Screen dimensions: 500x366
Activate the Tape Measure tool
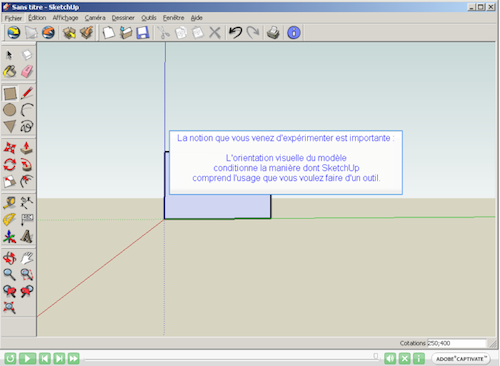coord(10,202)
